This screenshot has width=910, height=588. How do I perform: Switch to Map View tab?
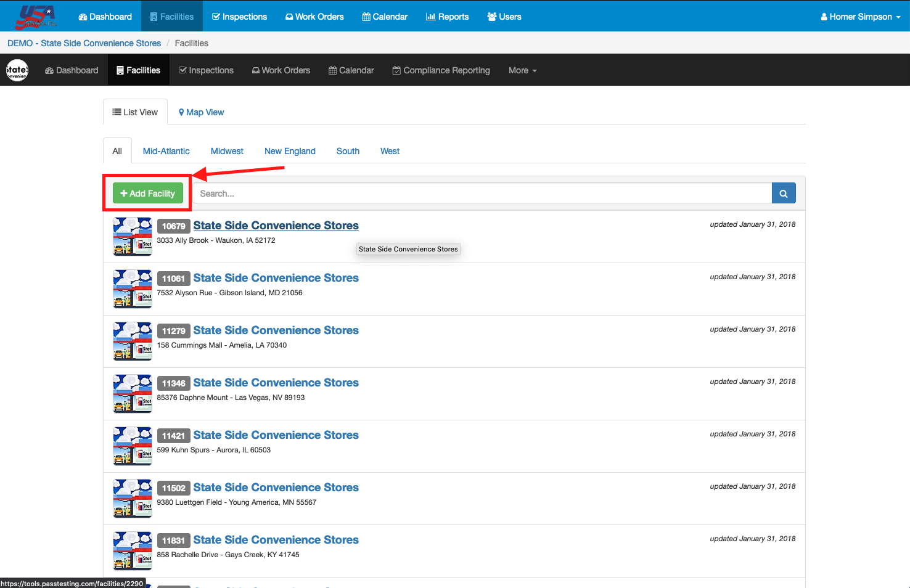tap(201, 112)
